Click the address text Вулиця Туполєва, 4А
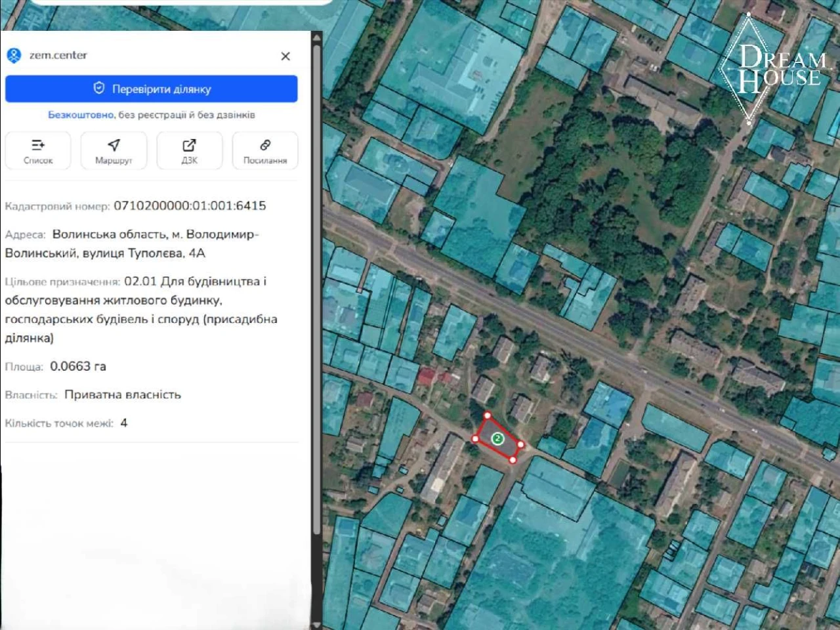The height and width of the screenshot is (630, 840). pyautogui.click(x=144, y=253)
